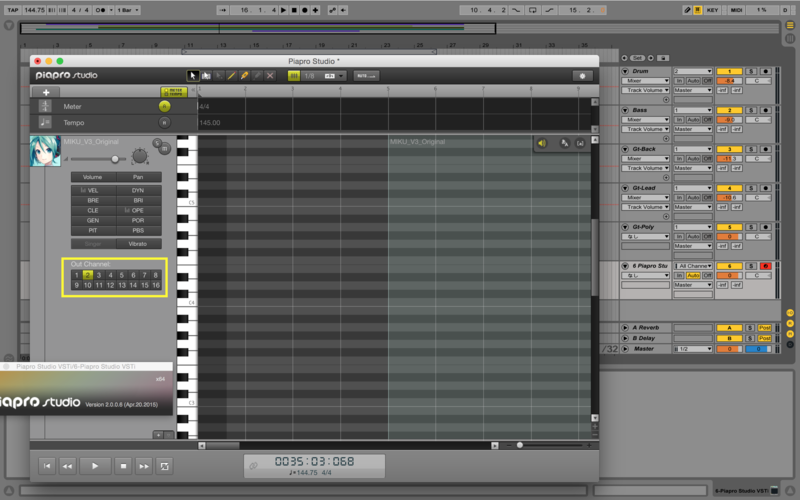Stop playback in Piapro Studio transport

pyautogui.click(x=123, y=466)
